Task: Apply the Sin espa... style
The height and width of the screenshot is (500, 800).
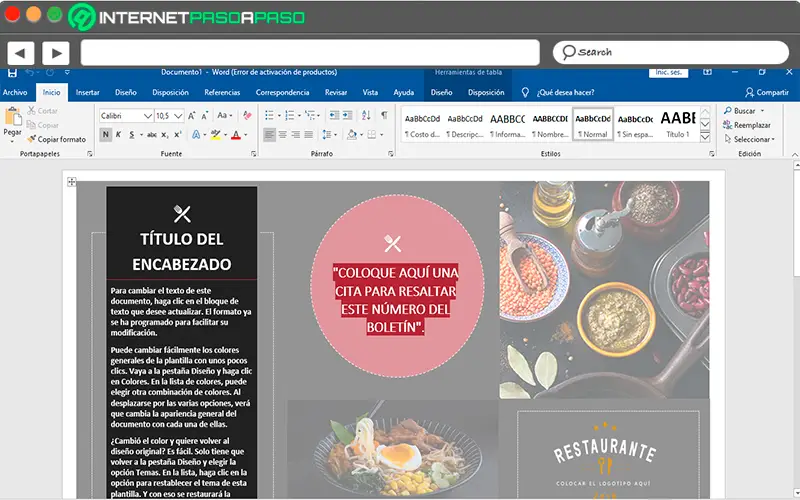Action: tap(635, 124)
